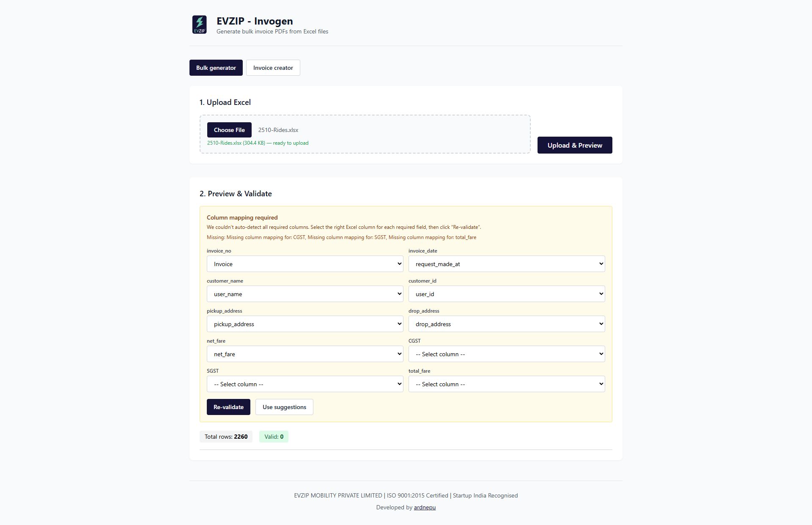The height and width of the screenshot is (525, 812).
Task: Open the SGST select column dropdown
Action: [304, 384]
